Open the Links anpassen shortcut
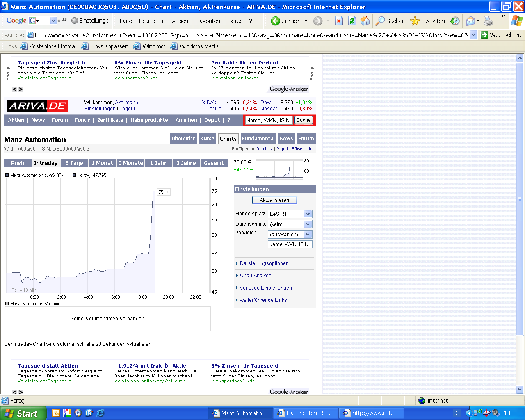This screenshot has width=525, height=420. (105, 46)
